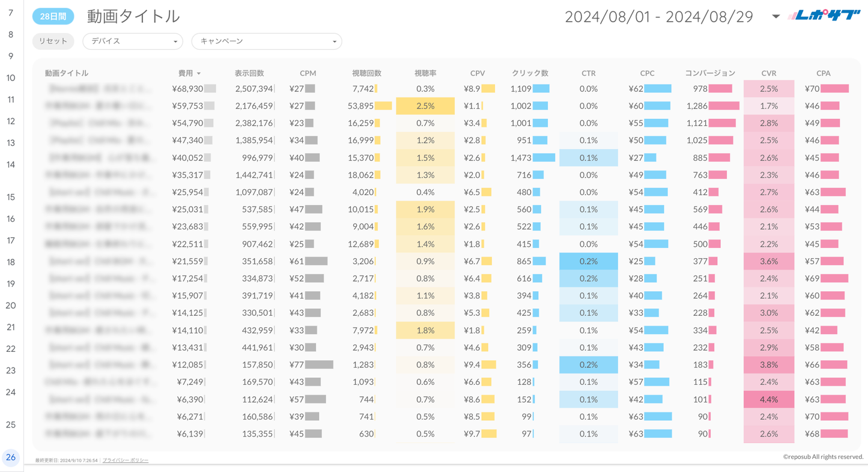Click the CPV cell ¥9.7
Viewport: 868px width, 472px height.
[x=472, y=434]
